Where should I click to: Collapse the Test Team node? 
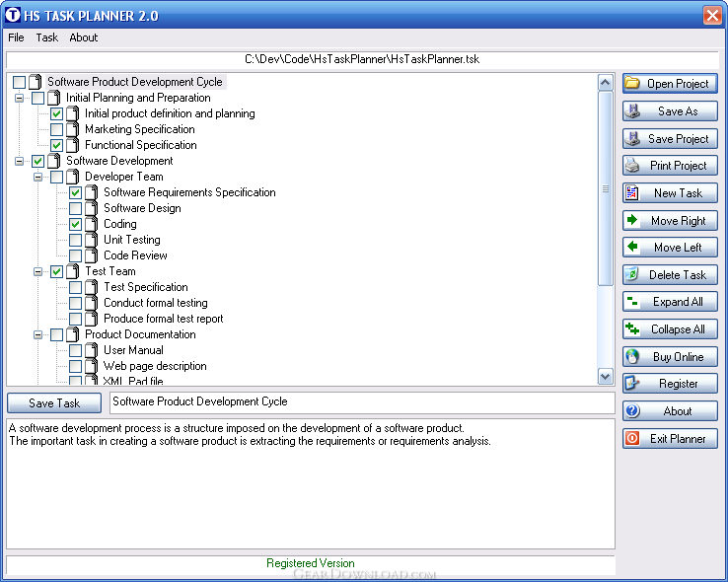click(x=38, y=271)
